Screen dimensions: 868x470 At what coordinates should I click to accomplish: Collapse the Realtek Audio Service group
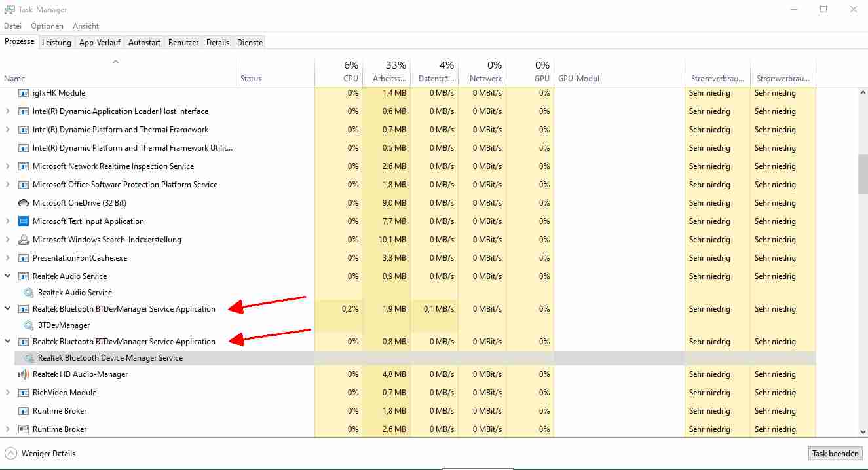(8, 276)
